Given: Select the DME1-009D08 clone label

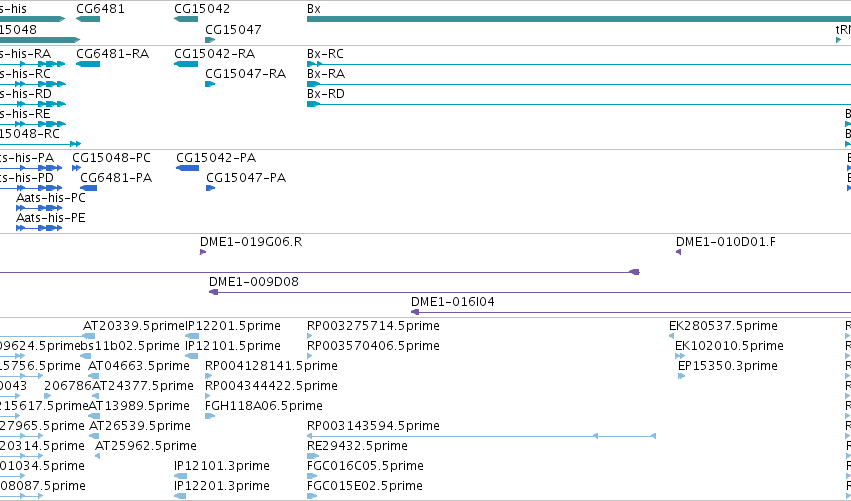Looking at the screenshot, I should 254,282.
